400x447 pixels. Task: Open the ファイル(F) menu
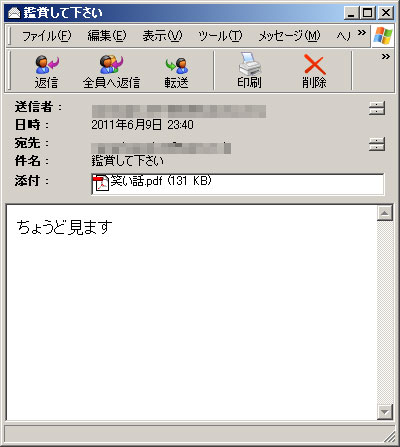click(47, 36)
